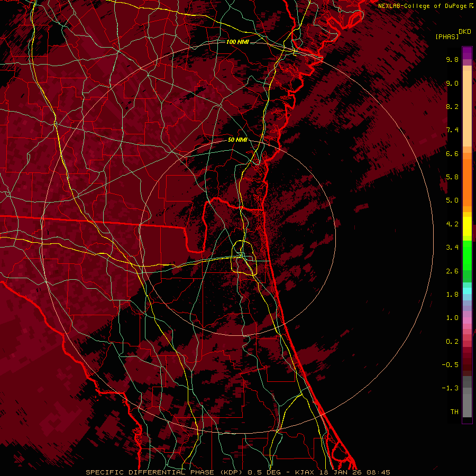Click the 5.8 scale value

click(x=452, y=177)
